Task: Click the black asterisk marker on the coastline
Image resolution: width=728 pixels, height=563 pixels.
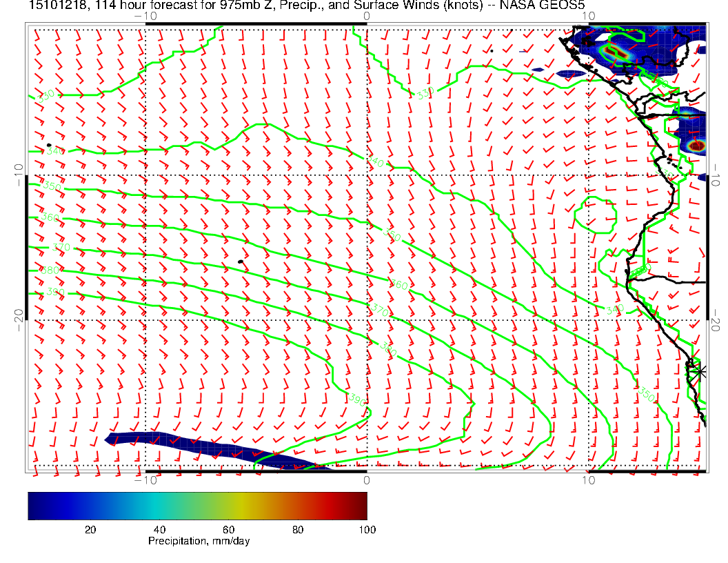Action: (700, 371)
